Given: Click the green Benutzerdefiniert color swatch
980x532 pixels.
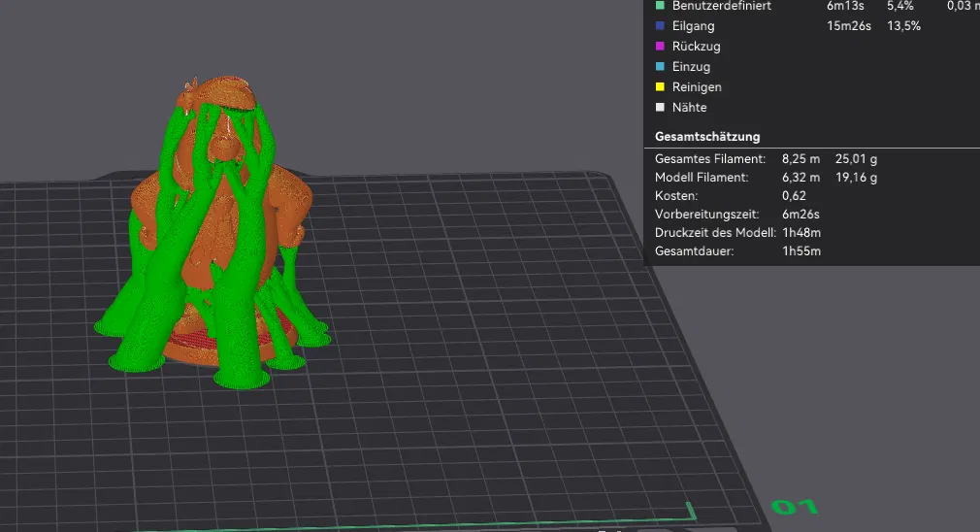Looking at the screenshot, I should coord(660,6).
